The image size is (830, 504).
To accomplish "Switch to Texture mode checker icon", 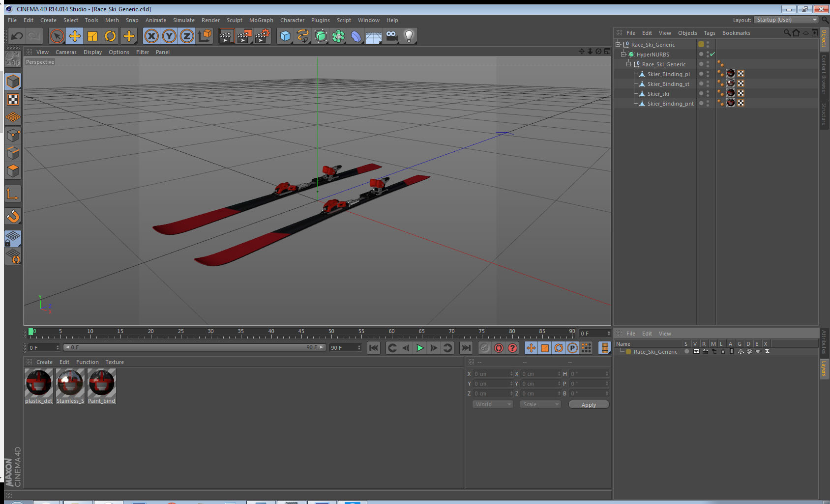I will (13, 100).
